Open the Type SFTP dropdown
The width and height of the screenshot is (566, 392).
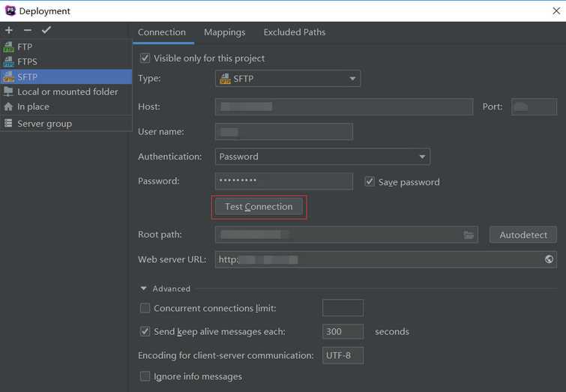(x=288, y=79)
